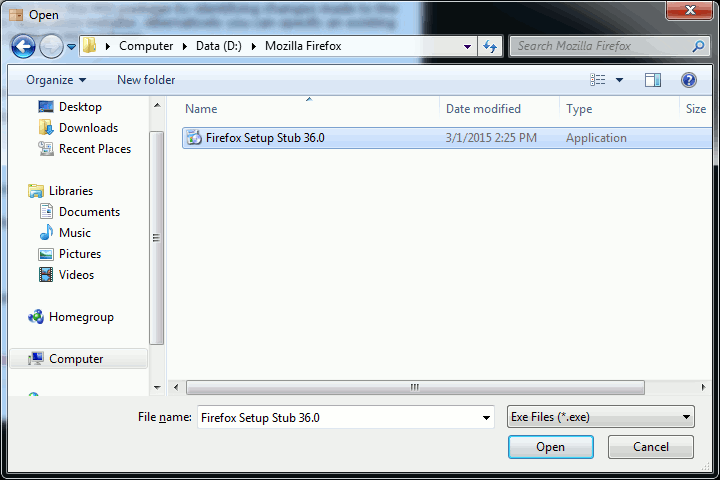Click the refresh icon beside address bar
720x480 pixels.
[x=490, y=46]
